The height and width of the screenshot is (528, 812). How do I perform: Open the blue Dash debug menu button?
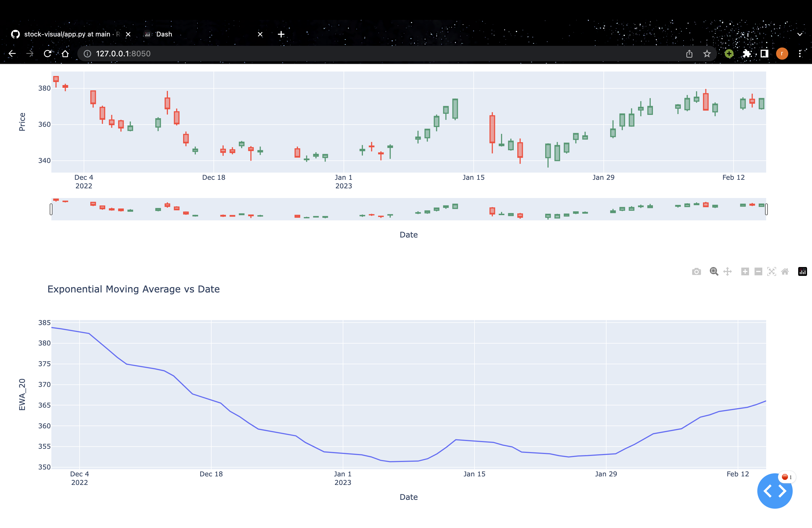click(774, 491)
